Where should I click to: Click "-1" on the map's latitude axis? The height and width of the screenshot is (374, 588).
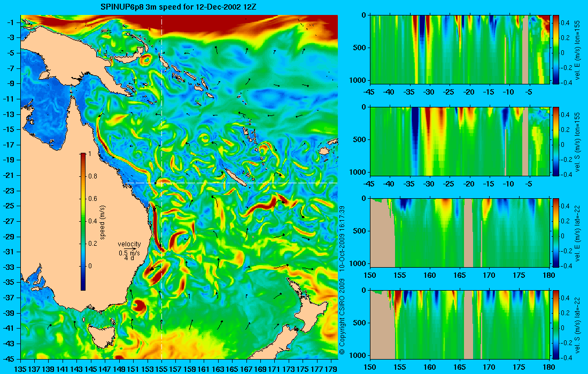10,23
